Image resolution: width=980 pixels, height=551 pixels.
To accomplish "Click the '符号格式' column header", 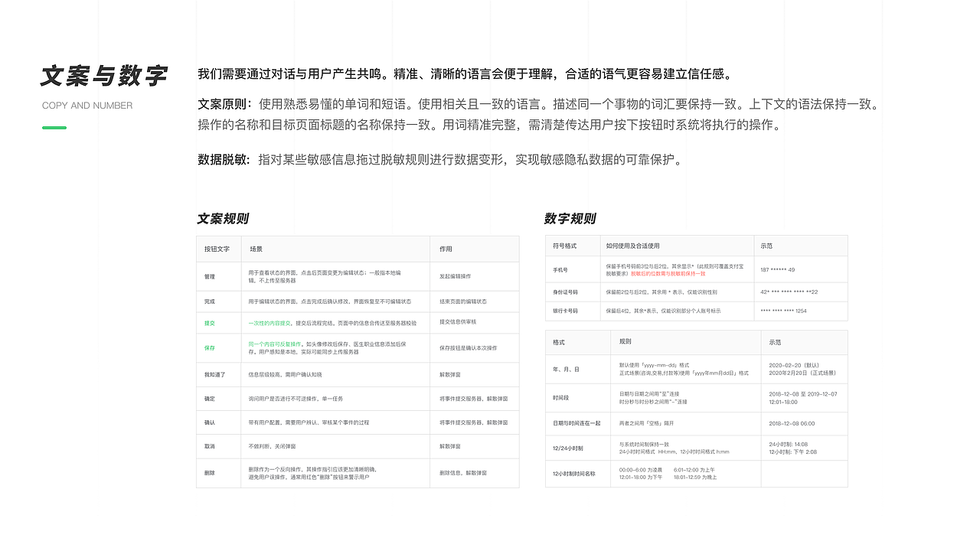I will click(565, 246).
